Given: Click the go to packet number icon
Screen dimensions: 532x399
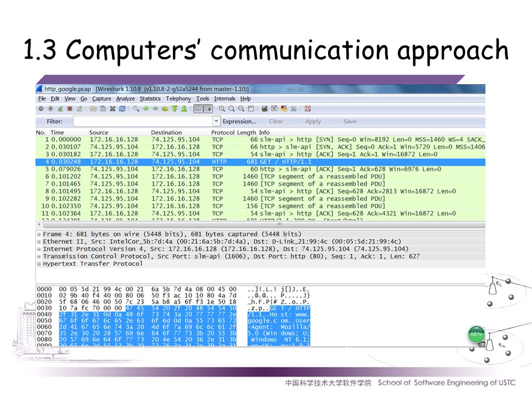Looking at the screenshot, I should [165, 109].
